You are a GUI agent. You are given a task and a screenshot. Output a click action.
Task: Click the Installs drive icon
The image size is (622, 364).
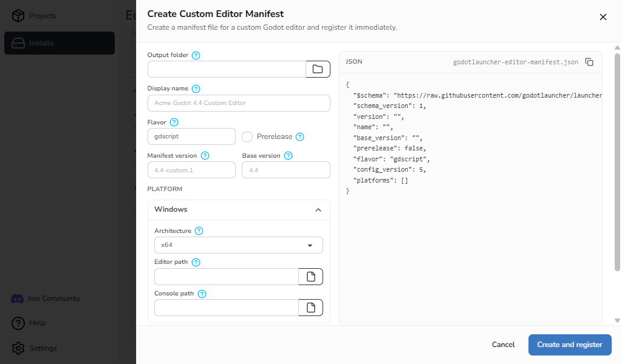(x=18, y=43)
